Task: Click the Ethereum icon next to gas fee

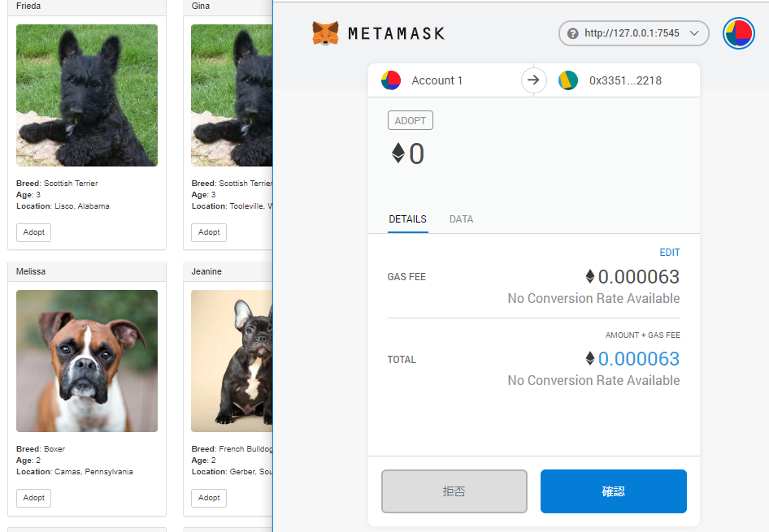Action: [x=590, y=277]
